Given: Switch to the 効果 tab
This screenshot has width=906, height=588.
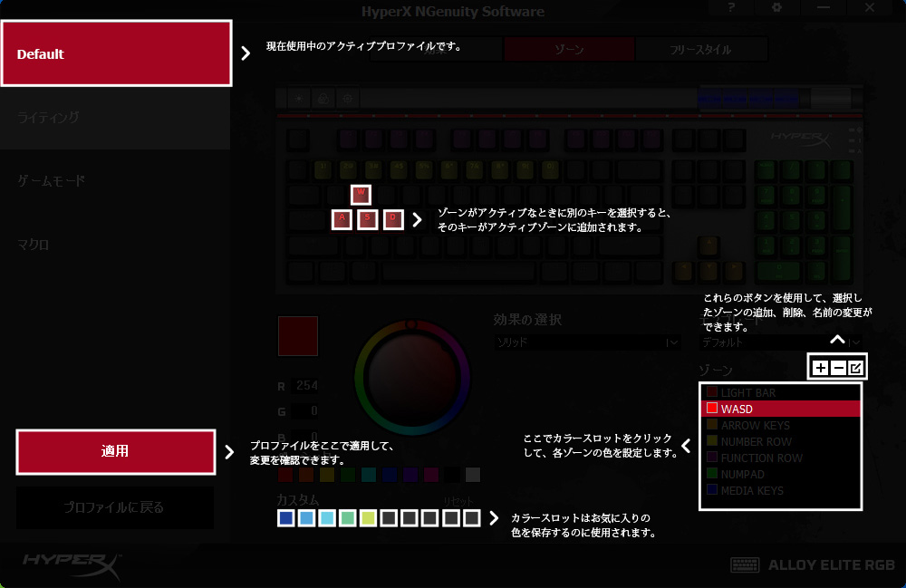Looking at the screenshot, I should coord(437,49).
